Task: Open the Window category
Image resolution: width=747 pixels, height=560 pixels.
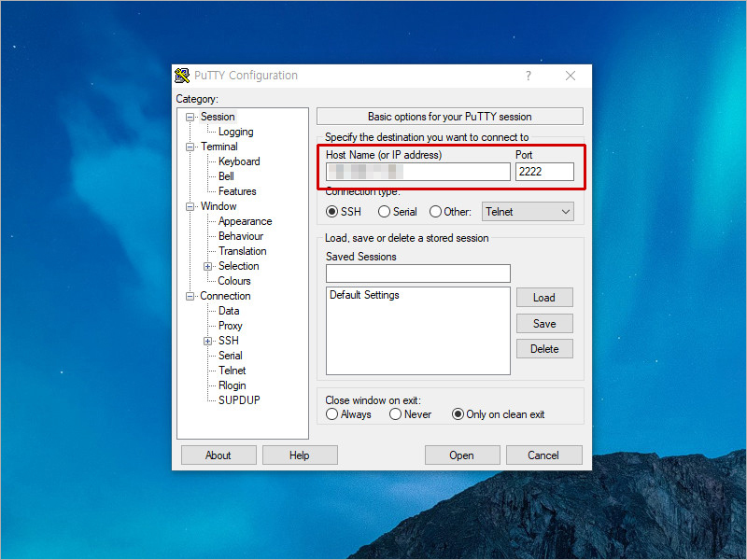Action: pos(218,206)
